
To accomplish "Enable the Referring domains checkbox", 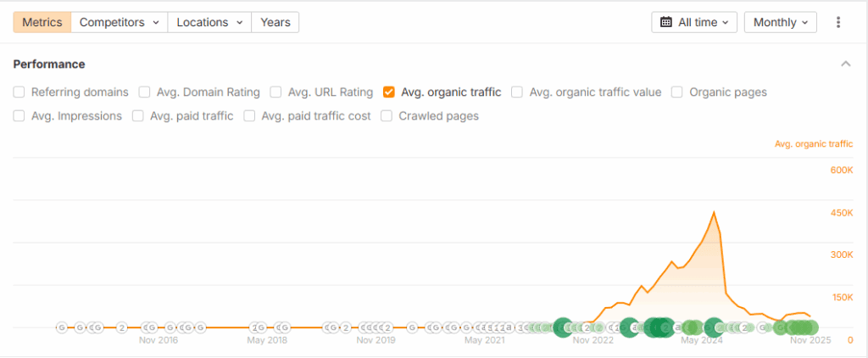I will pos(19,92).
